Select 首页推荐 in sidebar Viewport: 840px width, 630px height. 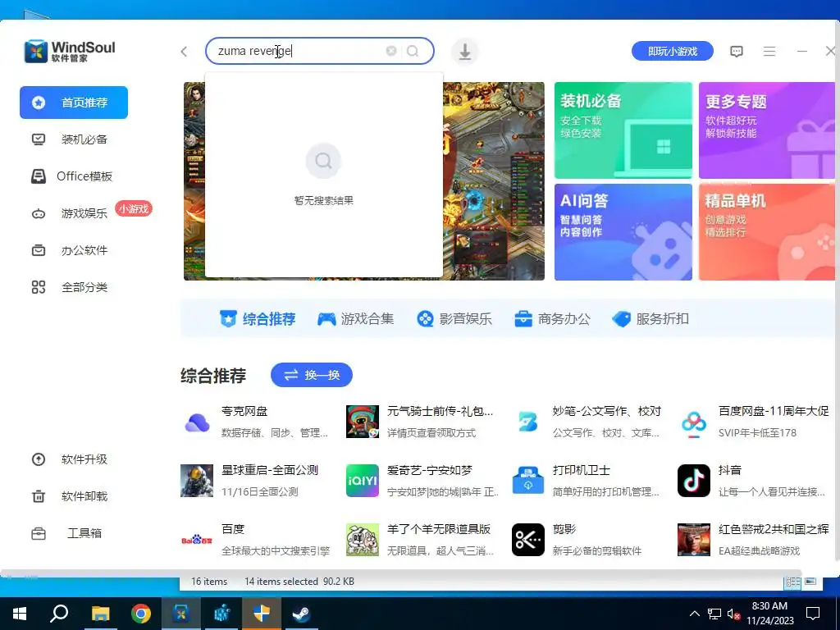74,103
